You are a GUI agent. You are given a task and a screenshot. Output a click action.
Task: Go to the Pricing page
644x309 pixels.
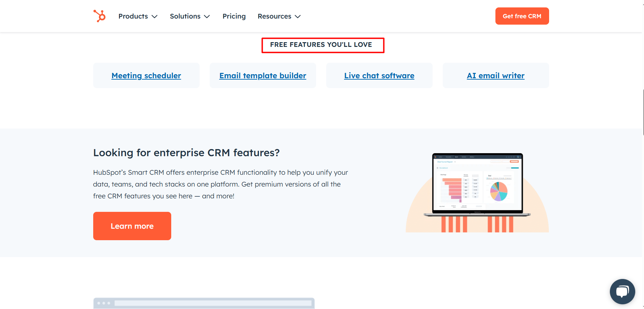pyautogui.click(x=234, y=16)
